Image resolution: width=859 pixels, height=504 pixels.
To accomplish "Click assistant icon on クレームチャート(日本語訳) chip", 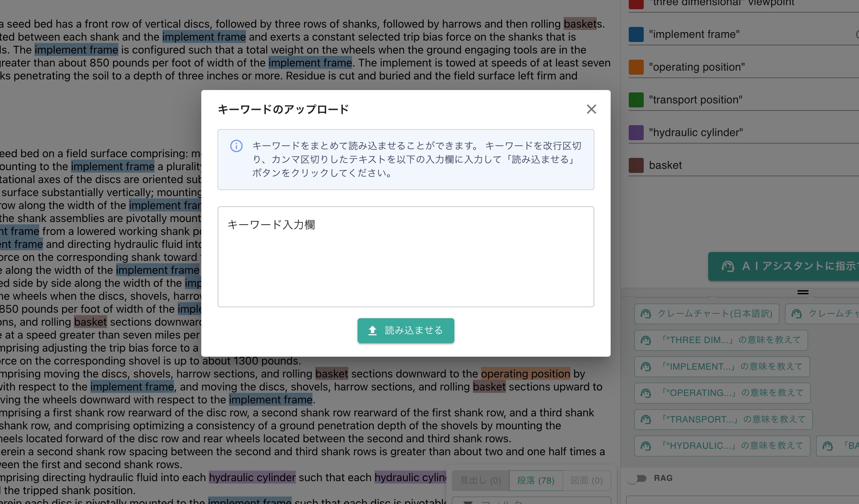I will [645, 314].
